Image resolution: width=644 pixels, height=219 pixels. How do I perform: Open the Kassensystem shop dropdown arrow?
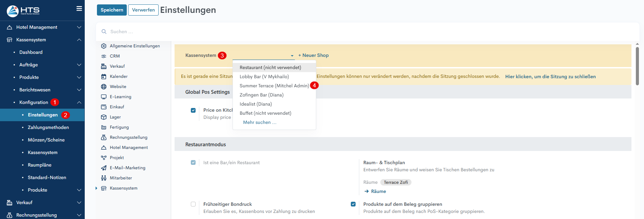point(292,56)
